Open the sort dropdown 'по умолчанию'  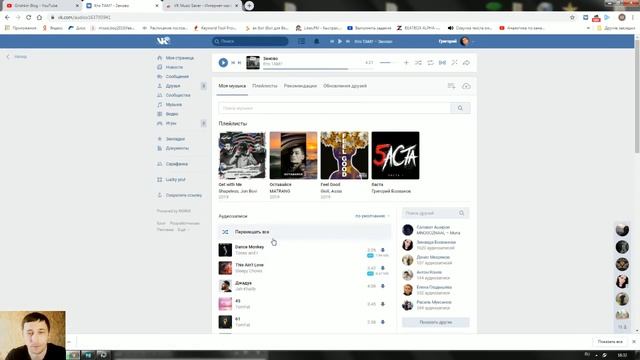372,216
